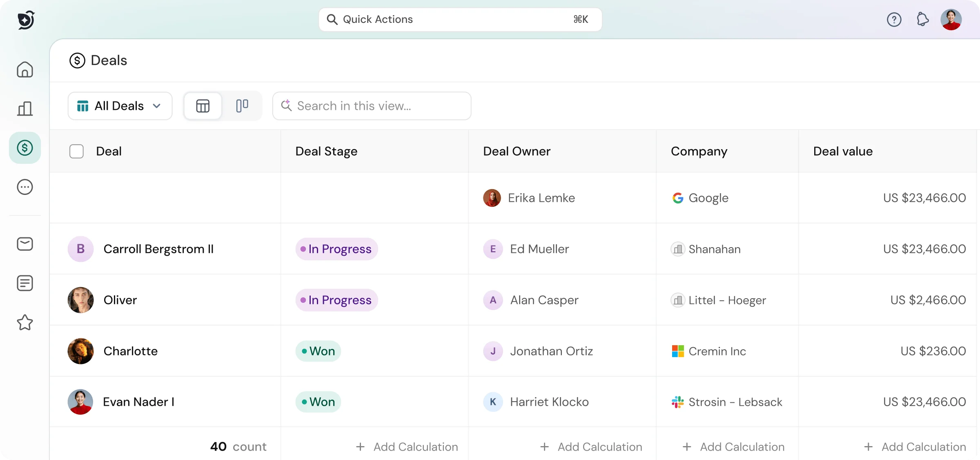Screen dimensions: 980x460
Task: Click the app logo in the sidebar
Action: [26, 20]
